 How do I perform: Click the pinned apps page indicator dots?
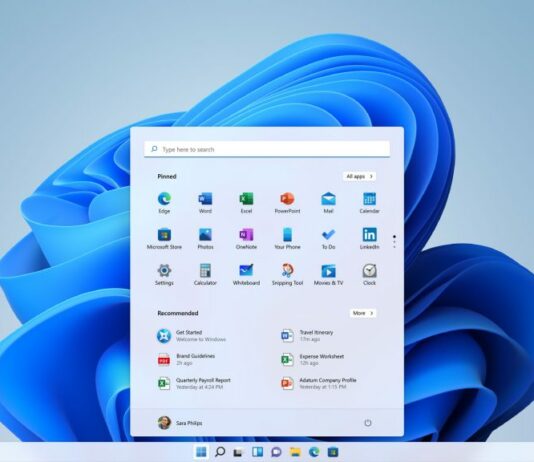(x=394, y=241)
